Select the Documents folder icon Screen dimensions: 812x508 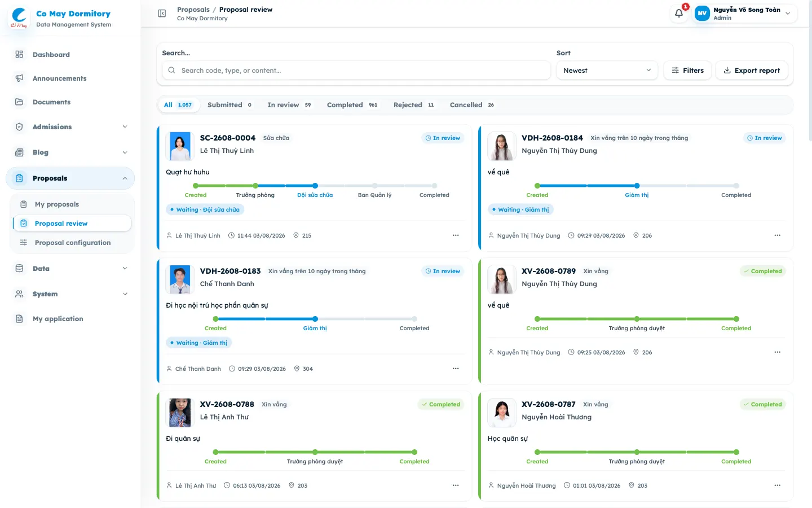pyautogui.click(x=19, y=102)
